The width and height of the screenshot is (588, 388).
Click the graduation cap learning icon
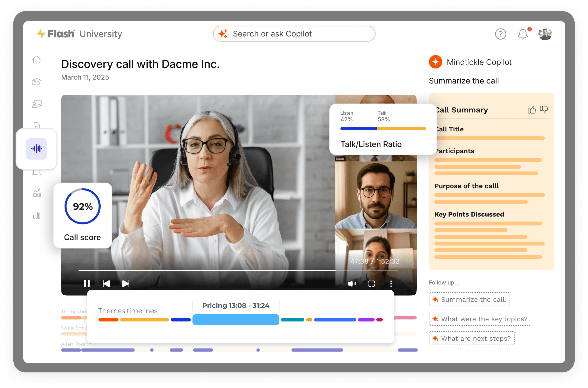pyautogui.click(x=37, y=82)
